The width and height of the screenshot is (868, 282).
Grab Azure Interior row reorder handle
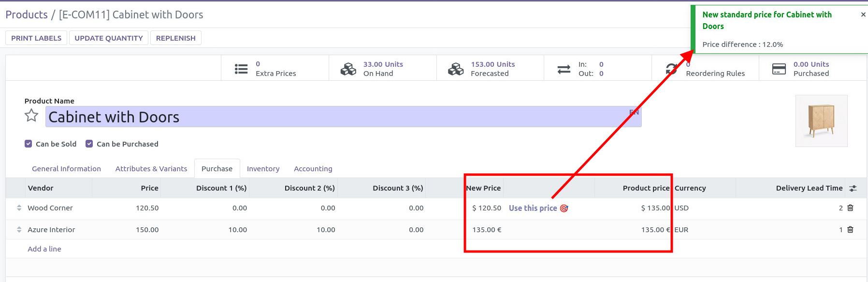pos(19,230)
